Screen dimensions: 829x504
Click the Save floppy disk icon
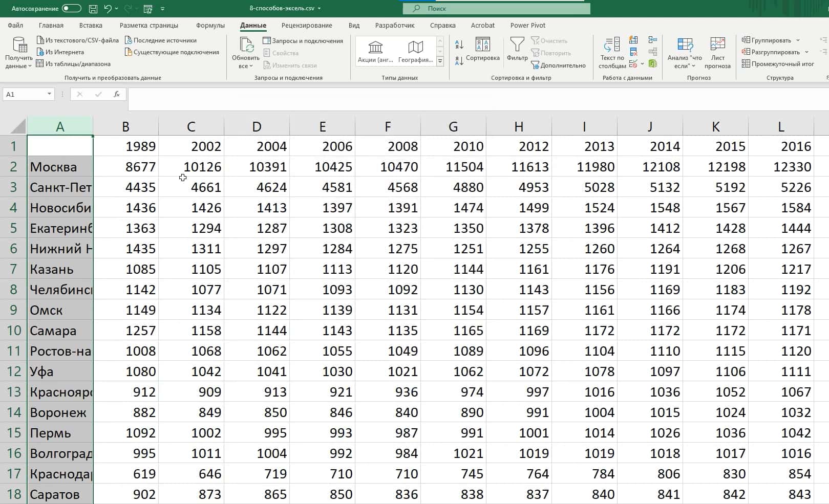coord(93,9)
